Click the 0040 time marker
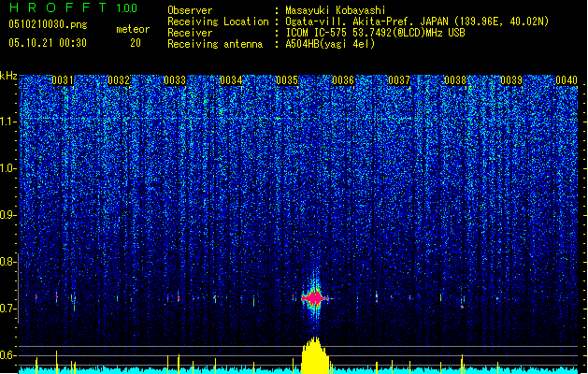Screen dimensions: 588x374 tap(566, 80)
